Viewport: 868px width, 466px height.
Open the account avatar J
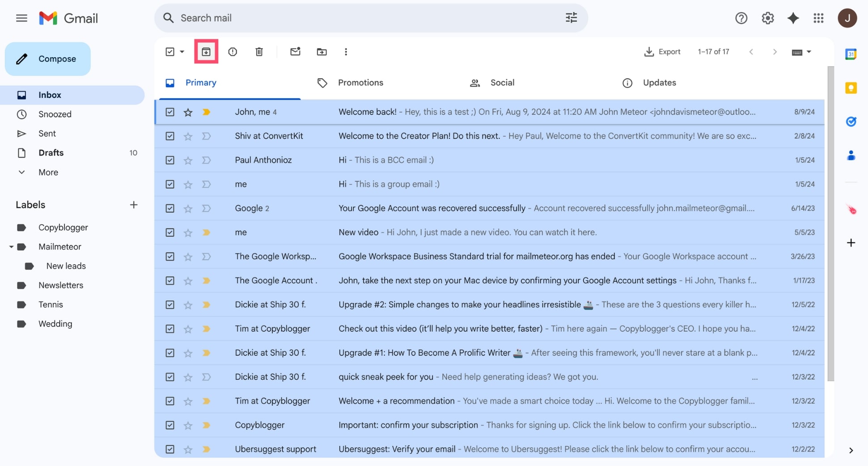[x=847, y=18]
